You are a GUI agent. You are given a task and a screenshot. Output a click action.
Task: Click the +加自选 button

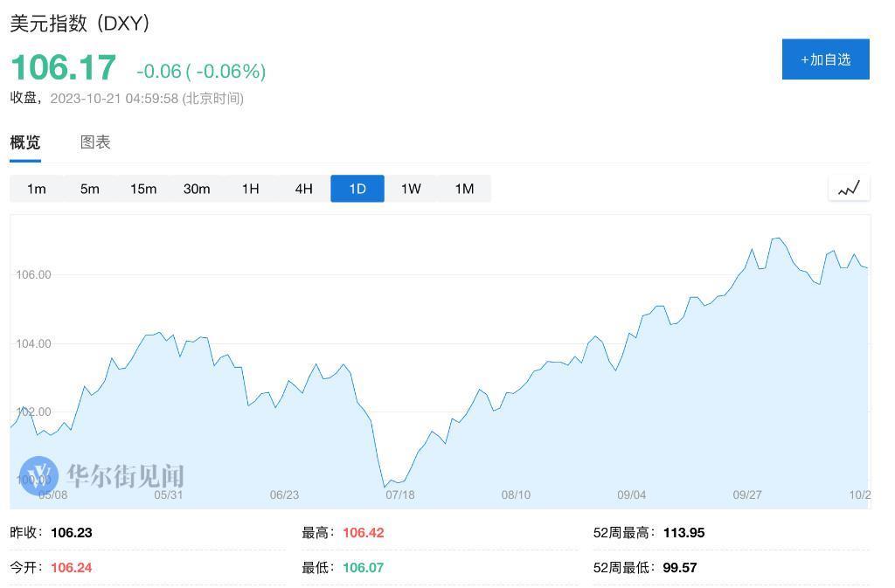825,59
